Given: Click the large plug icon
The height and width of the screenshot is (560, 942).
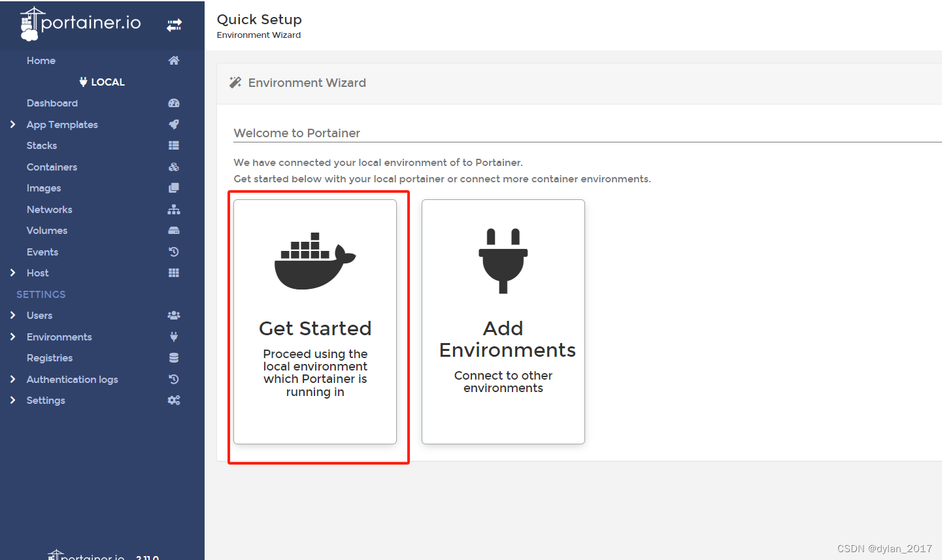Looking at the screenshot, I should (503, 261).
